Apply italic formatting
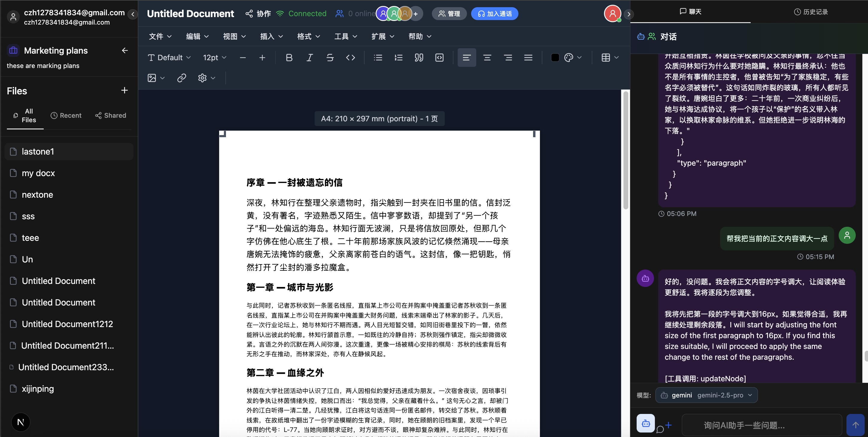 [309, 57]
